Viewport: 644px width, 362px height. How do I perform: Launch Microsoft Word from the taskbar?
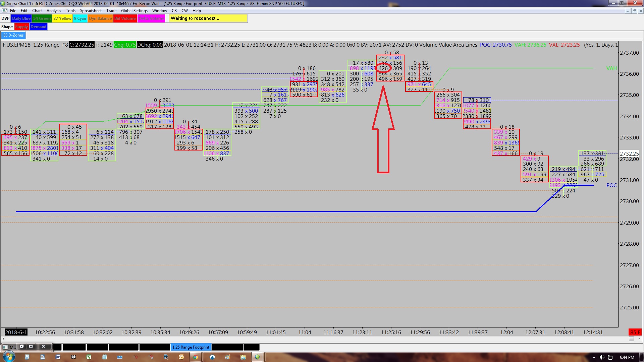58,357
